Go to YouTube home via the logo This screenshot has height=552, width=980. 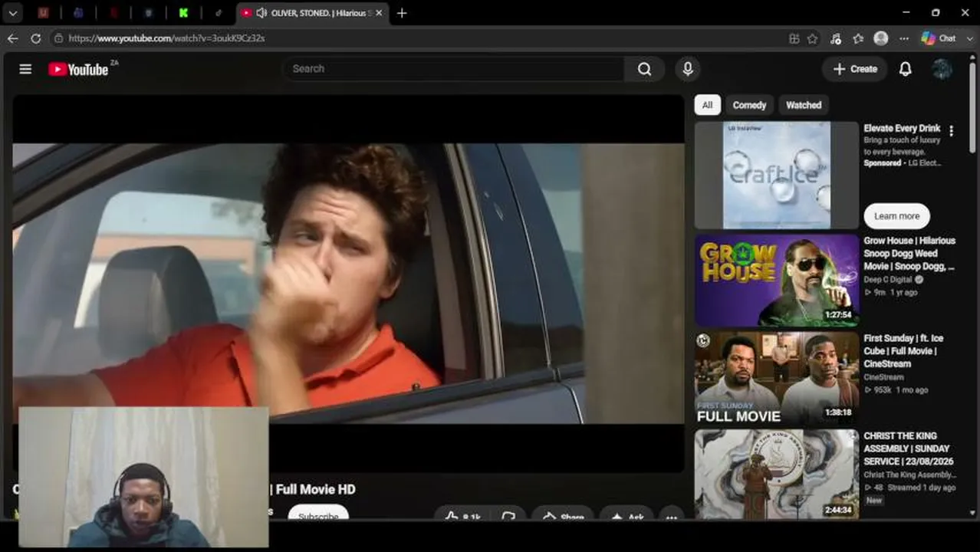pyautogui.click(x=78, y=69)
